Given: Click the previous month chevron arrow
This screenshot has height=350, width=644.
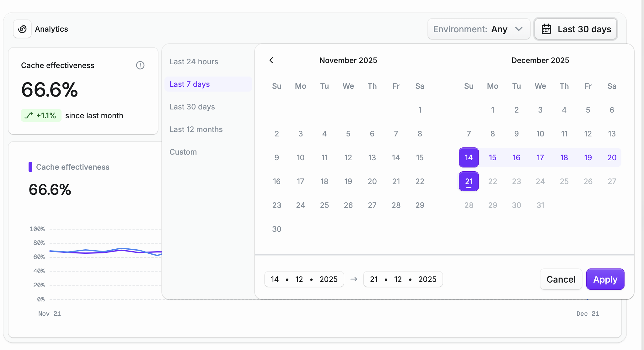Looking at the screenshot, I should pos(271,60).
